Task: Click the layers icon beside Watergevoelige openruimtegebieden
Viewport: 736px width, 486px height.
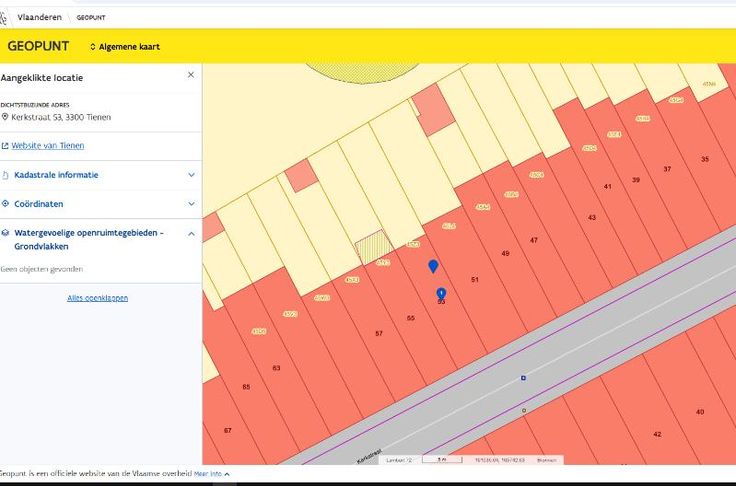Action: 6,233
